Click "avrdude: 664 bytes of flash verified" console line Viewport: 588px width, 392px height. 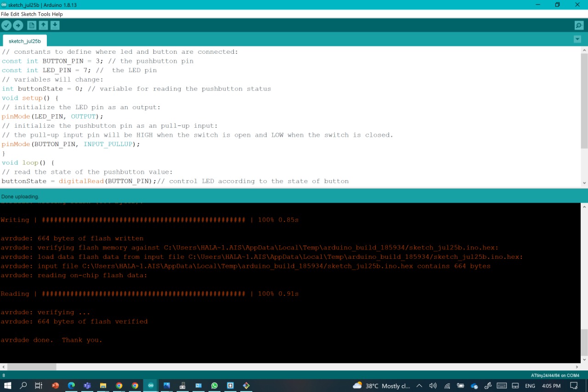pos(74,322)
